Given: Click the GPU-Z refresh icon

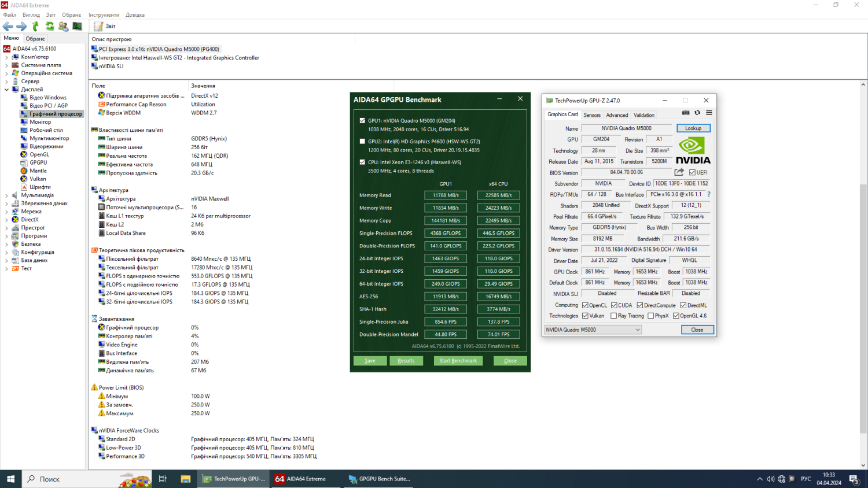Looking at the screenshot, I should coord(697,113).
